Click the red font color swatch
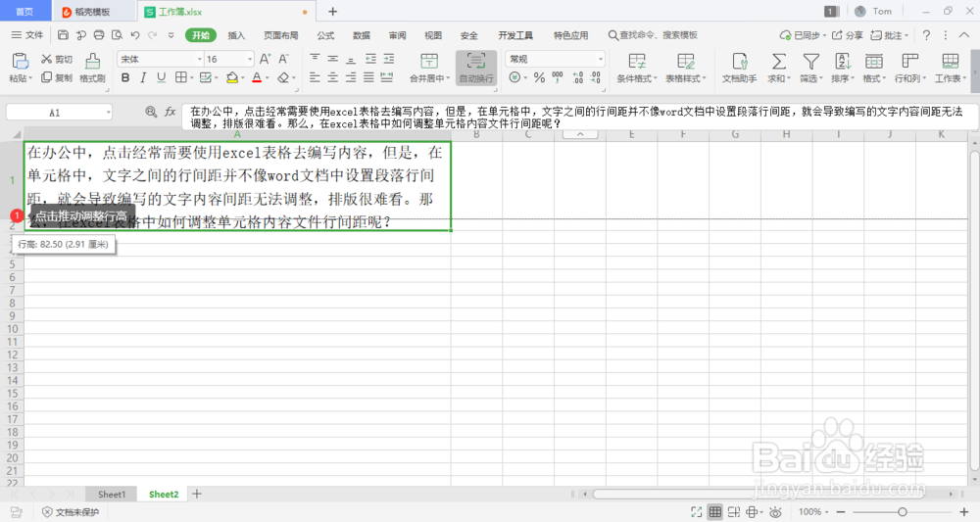 coord(257,77)
